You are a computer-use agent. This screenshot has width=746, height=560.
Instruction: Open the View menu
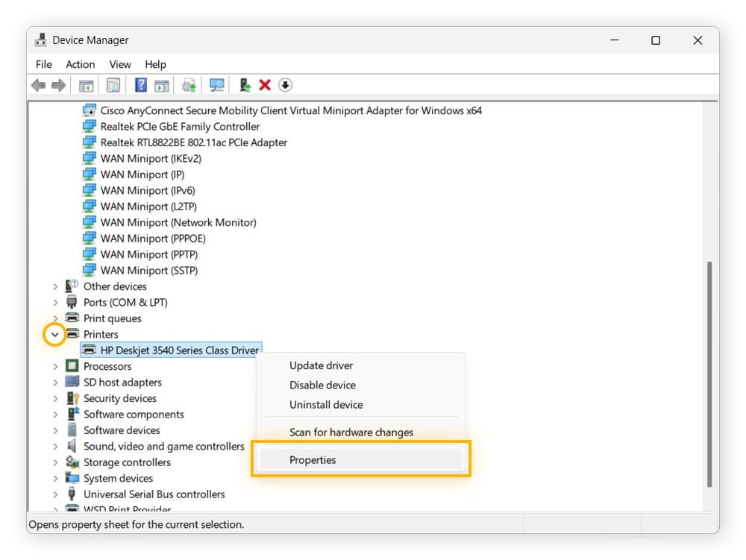coord(119,64)
